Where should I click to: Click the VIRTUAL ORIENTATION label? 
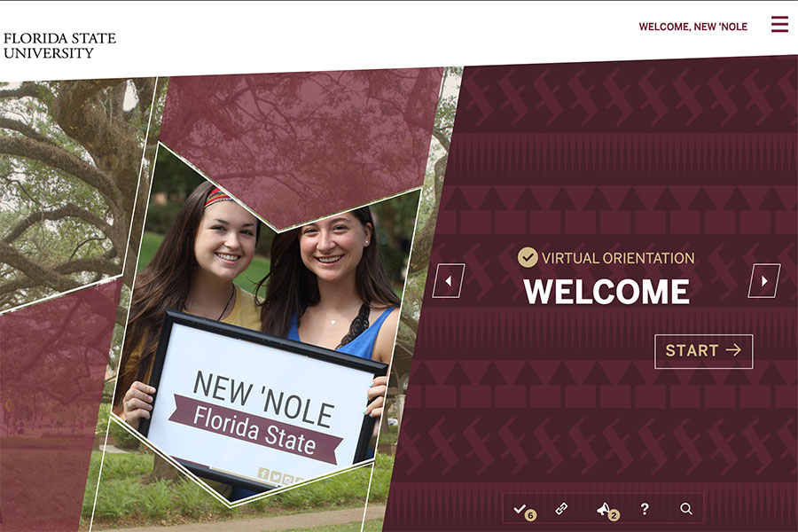(x=618, y=258)
